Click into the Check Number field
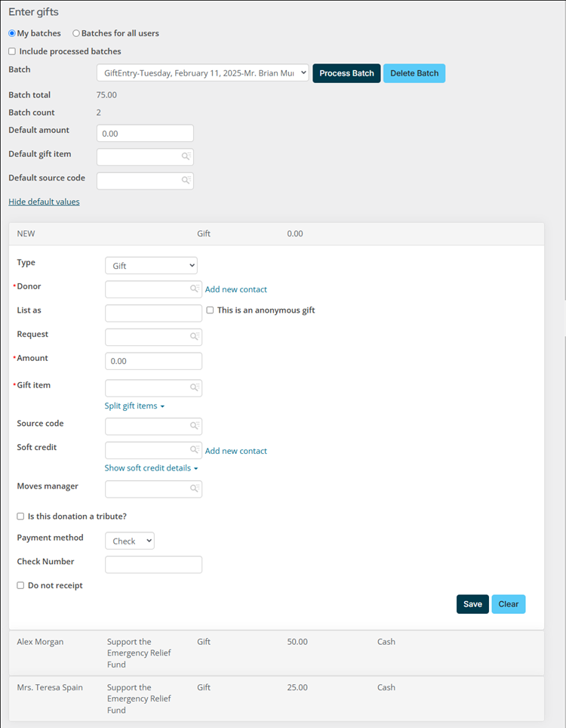Viewport: 566px width, 728px height. [x=153, y=565]
